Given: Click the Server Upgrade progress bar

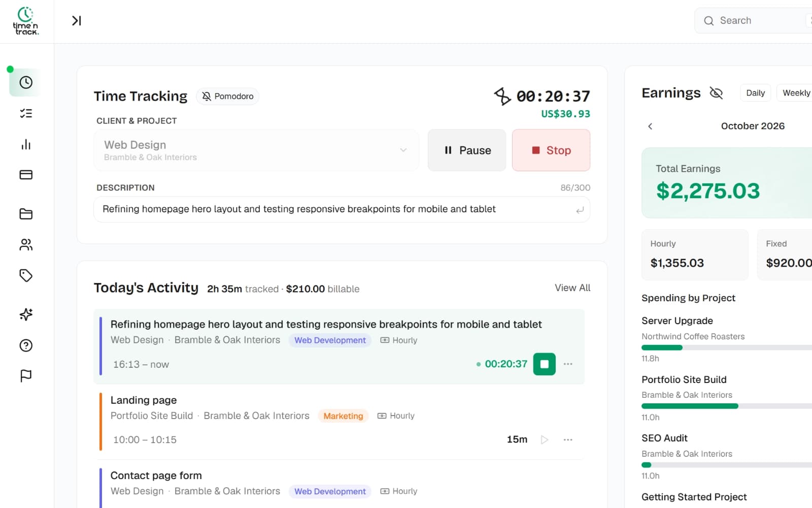Looking at the screenshot, I should point(727,348).
